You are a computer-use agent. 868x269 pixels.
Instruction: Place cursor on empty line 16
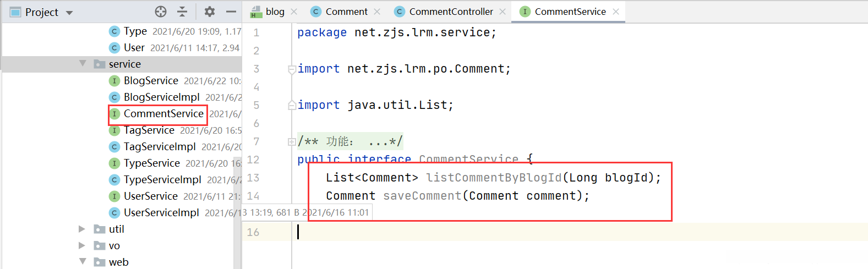point(440,232)
